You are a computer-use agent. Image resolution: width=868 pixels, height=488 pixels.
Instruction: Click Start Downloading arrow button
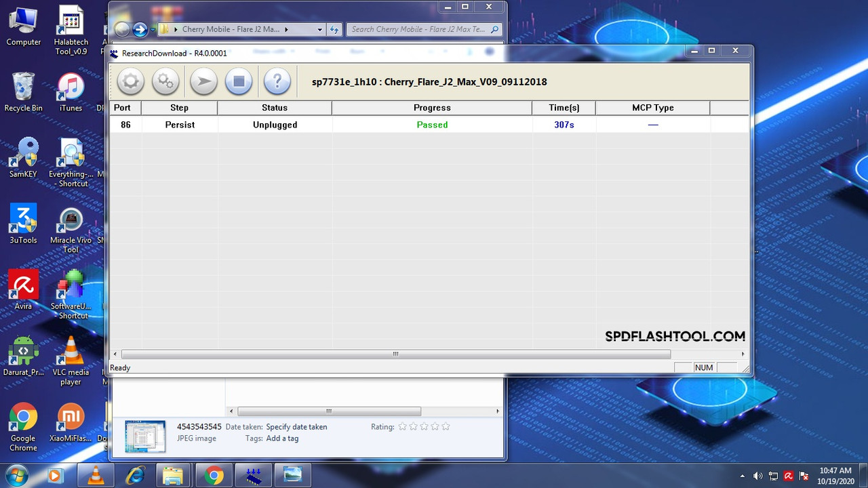pos(203,82)
